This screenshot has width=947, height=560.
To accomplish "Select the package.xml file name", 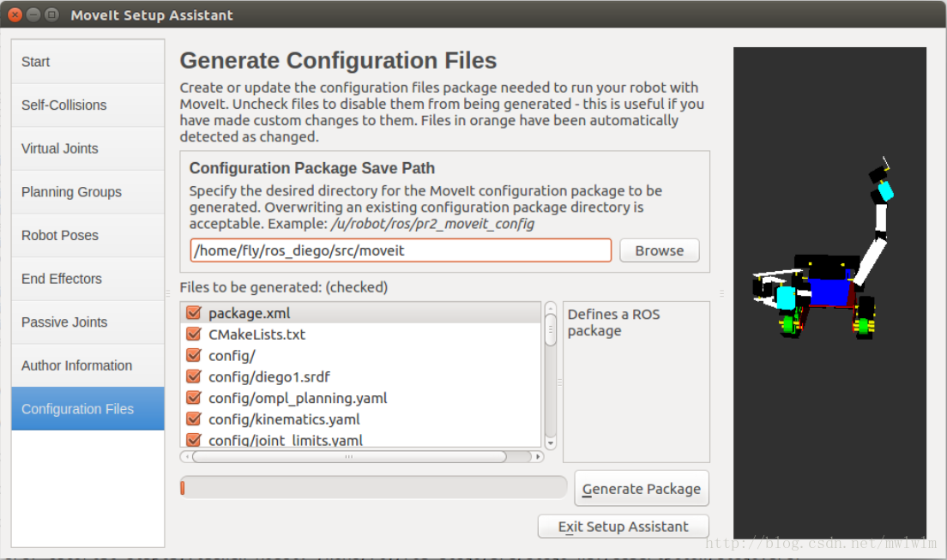I will pos(250,314).
